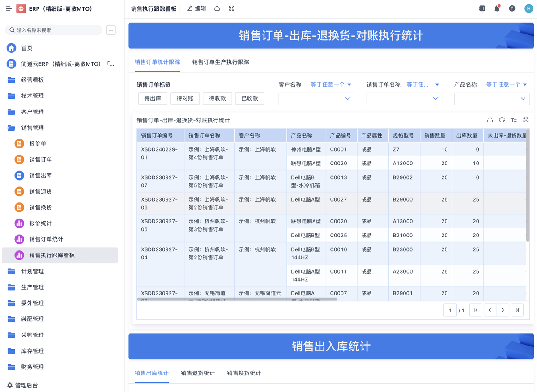Toggle the 已收款 tag filter

click(249, 98)
